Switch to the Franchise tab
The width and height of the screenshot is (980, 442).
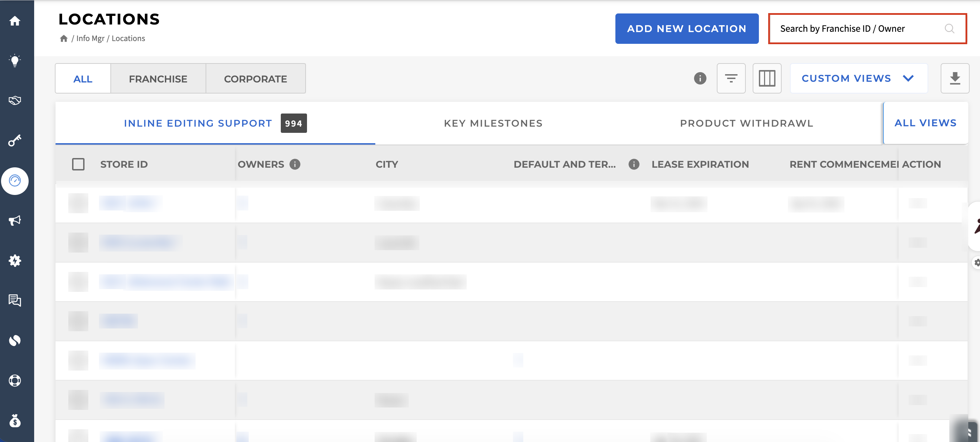pyautogui.click(x=158, y=79)
